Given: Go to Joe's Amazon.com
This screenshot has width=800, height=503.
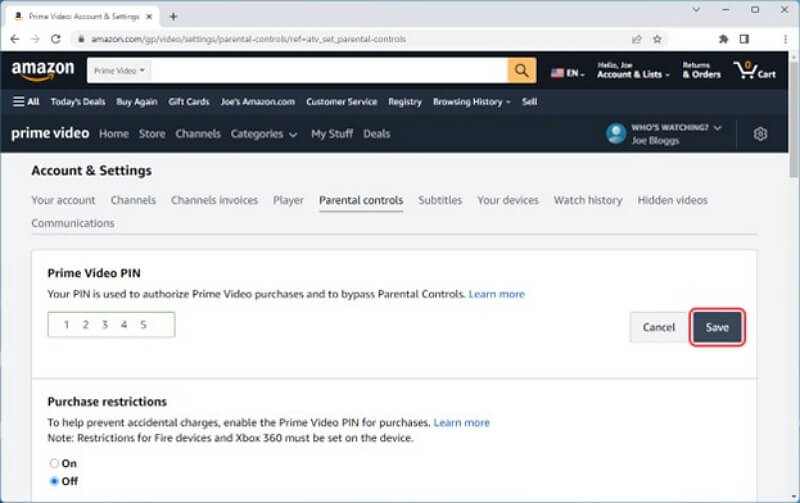Looking at the screenshot, I should pos(258,102).
